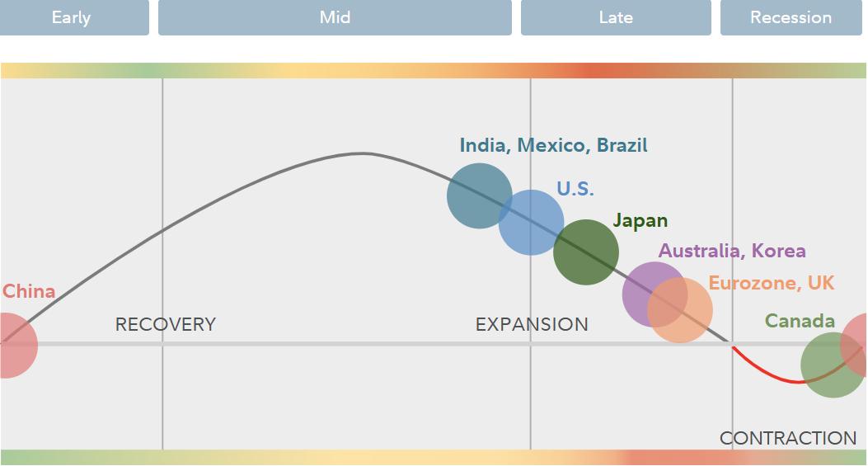Select the Recession phase tab

pyautogui.click(x=791, y=17)
